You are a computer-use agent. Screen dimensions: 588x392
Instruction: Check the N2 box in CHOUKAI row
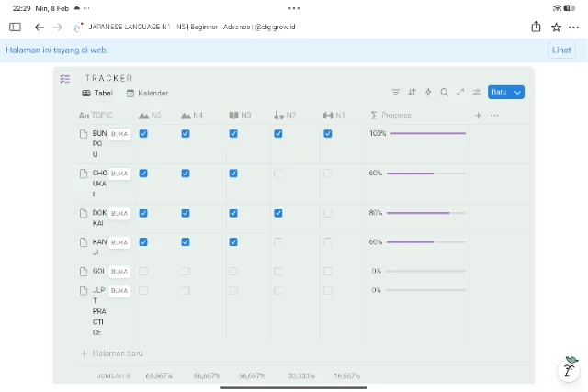(278, 174)
